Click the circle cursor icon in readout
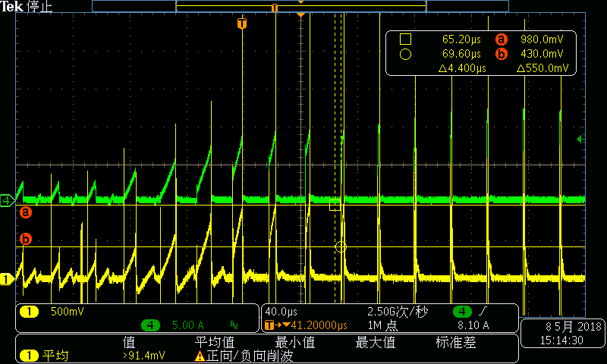The image size is (607, 364). coord(405,54)
